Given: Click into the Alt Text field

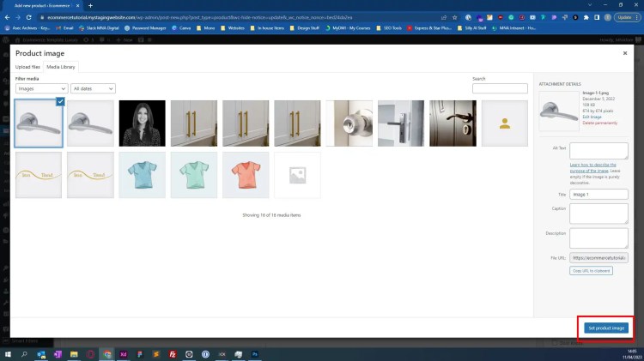Looking at the screenshot, I should point(598,151).
